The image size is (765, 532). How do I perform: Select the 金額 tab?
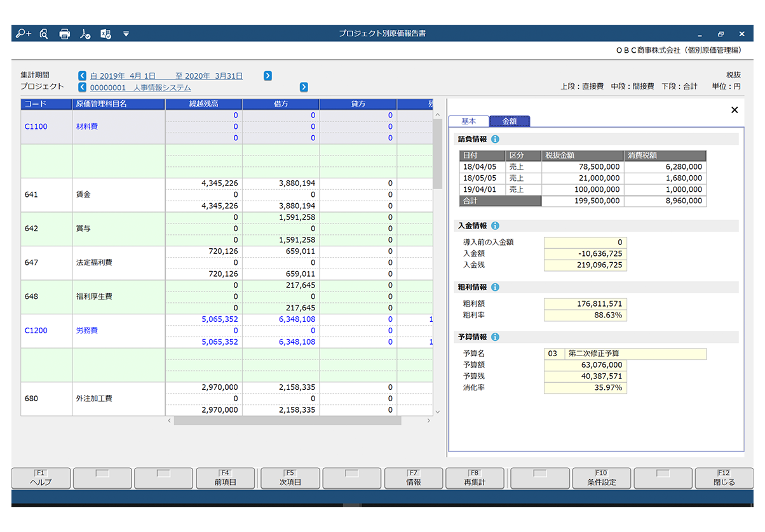tap(510, 121)
